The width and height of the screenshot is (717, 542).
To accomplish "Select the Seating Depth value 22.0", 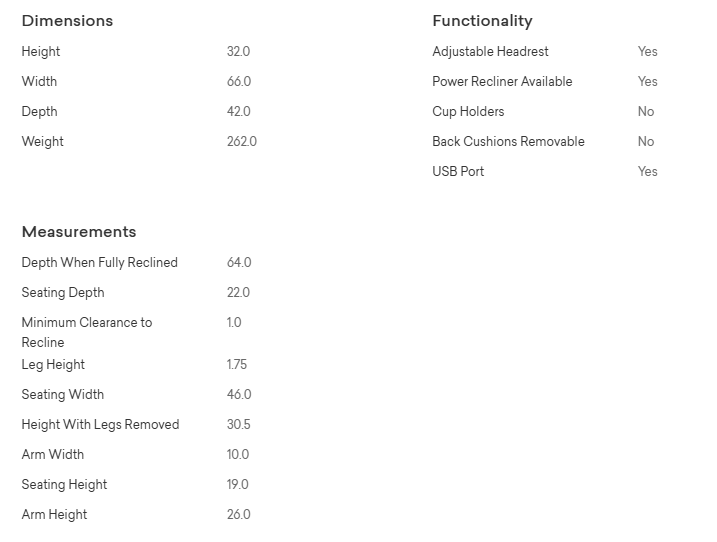I will point(239,293).
